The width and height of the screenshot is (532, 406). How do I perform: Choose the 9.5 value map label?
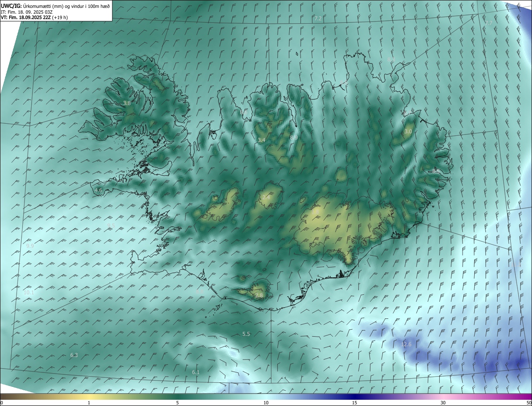(111, 225)
